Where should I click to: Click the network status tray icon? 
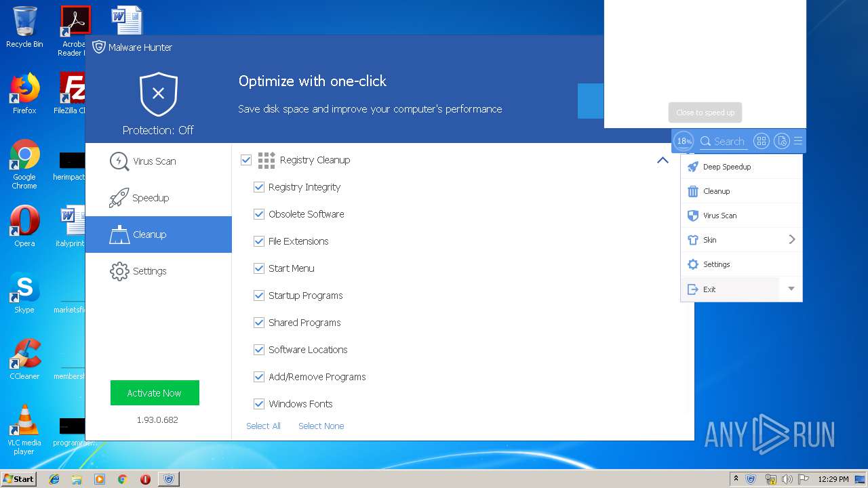pyautogui.click(x=770, y=479)
